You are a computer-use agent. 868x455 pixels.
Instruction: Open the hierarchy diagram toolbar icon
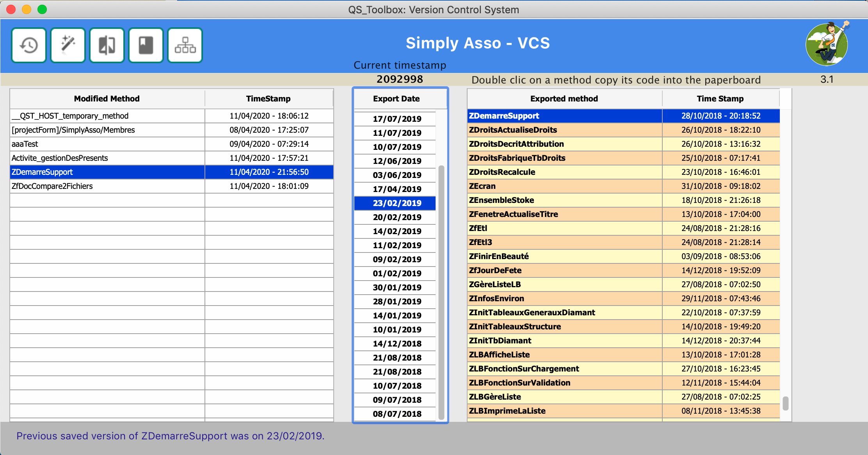point(185,45)
